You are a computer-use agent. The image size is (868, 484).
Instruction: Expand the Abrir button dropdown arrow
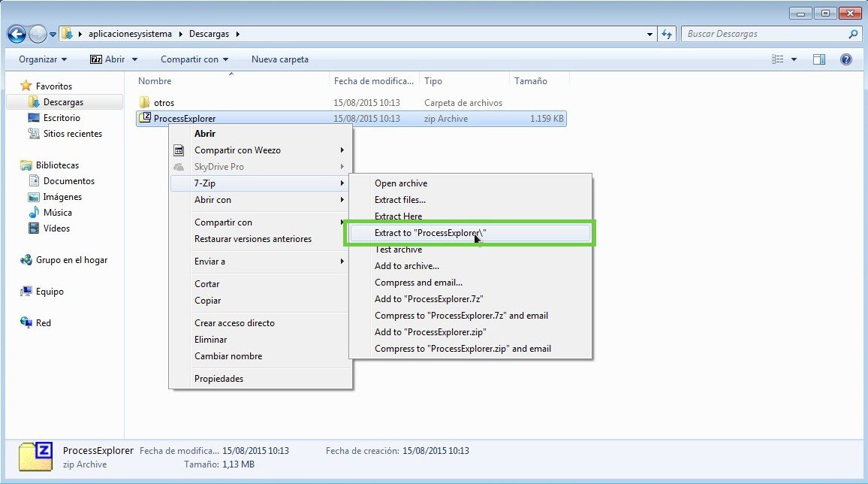pos(134,59)
